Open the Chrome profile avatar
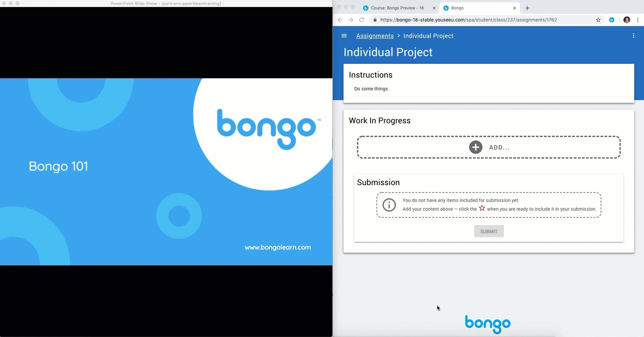The height and width of the screenshot is (337, 644). [627, 20]
